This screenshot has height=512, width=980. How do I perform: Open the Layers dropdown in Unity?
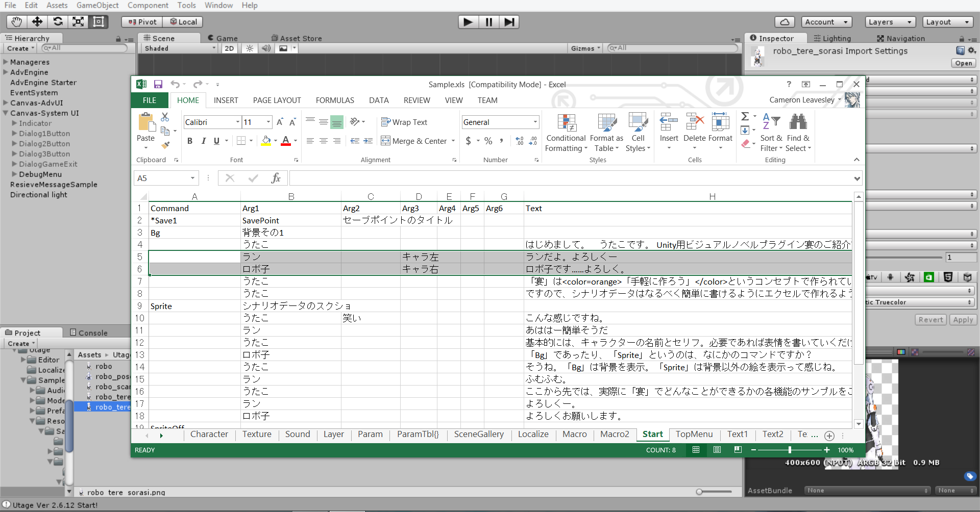[890, 22]
